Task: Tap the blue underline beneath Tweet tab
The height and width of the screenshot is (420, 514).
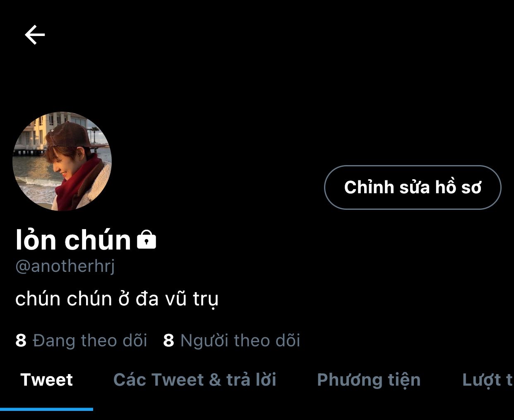Action: coord(46,409)
